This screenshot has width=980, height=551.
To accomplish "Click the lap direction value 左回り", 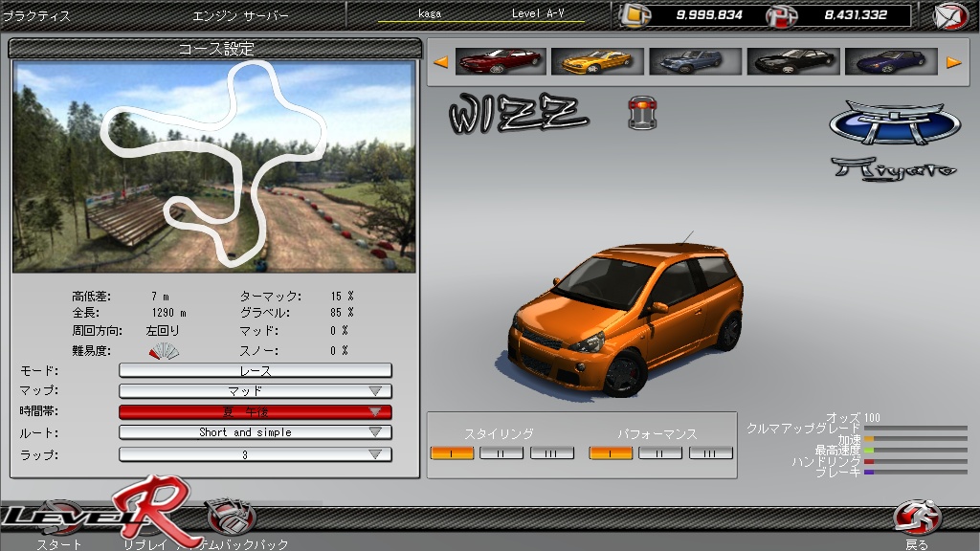I will (163, 330).
